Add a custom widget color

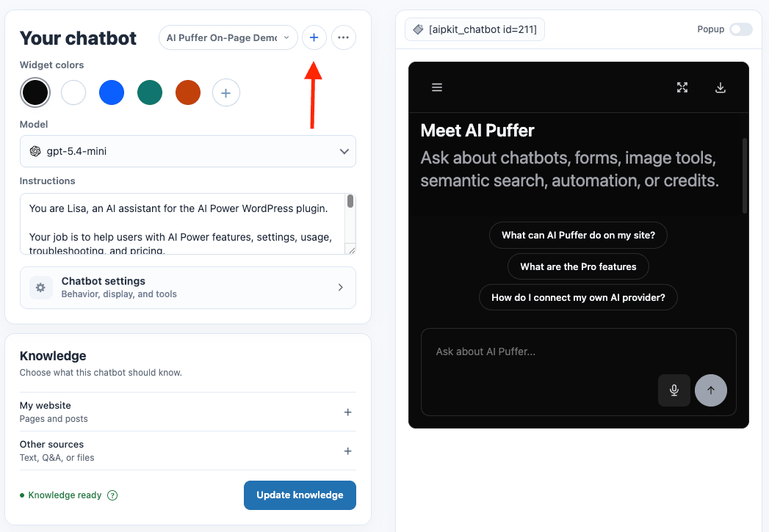(x=226, y=92)
